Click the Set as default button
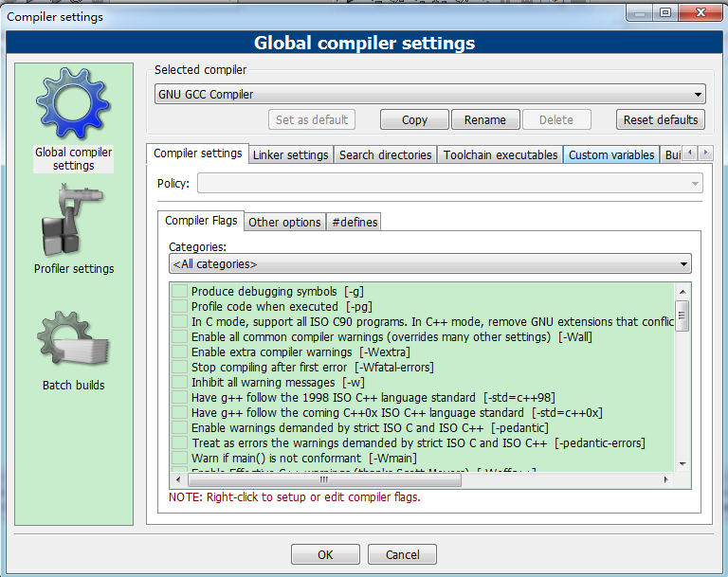This screenshot has width=728, height=577. click(x=312, y=119)
